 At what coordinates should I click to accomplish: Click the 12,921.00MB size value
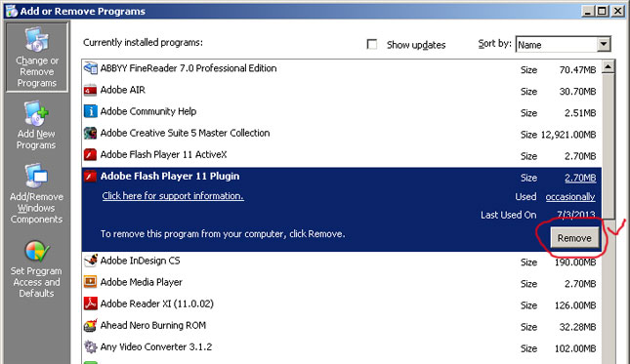click(x=568, y=135)
